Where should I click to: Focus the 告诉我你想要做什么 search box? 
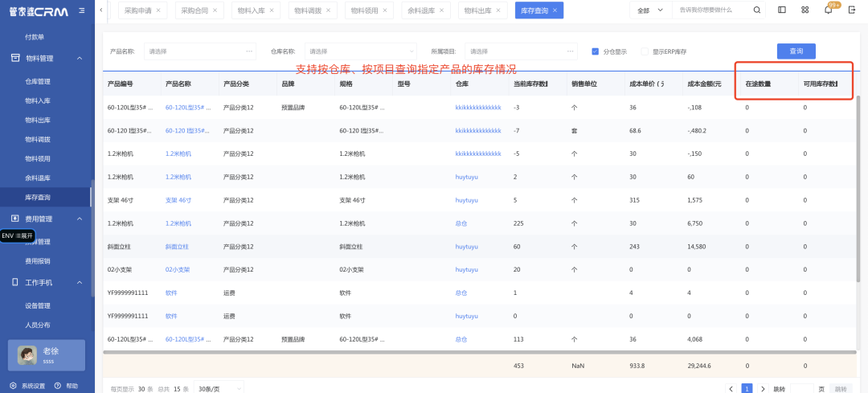[712, 10]
